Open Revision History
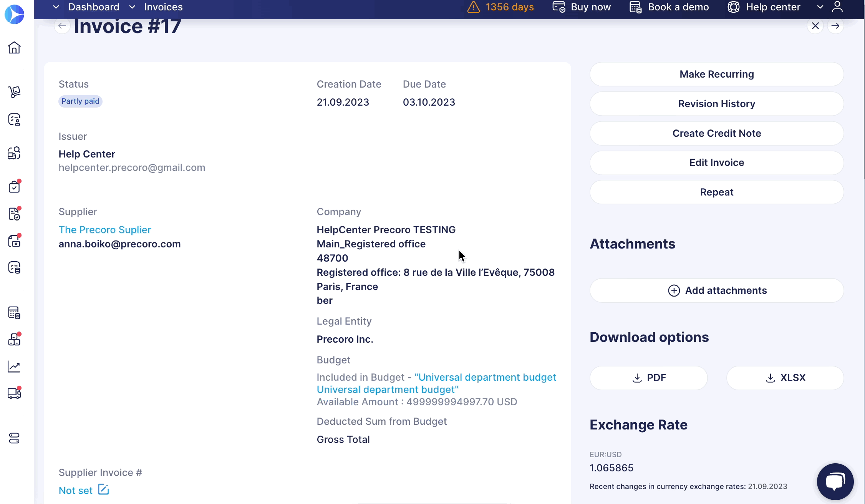Screen dimensions: 865x504 717,104
